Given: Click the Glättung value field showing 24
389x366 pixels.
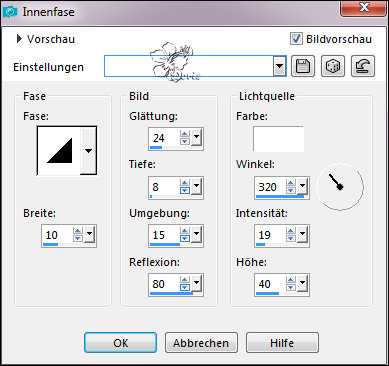Looking at the screenshot, I should (x=164, y=137).
